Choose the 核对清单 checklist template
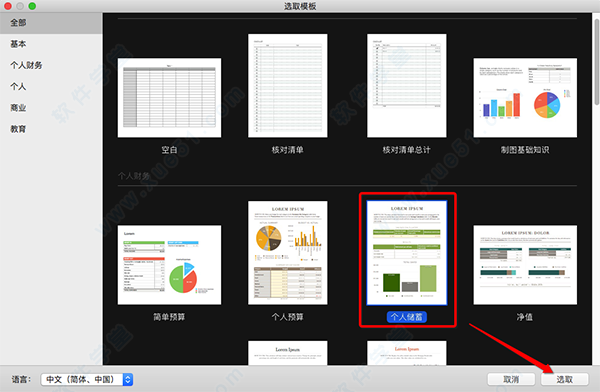 click(x=288, y=86)
